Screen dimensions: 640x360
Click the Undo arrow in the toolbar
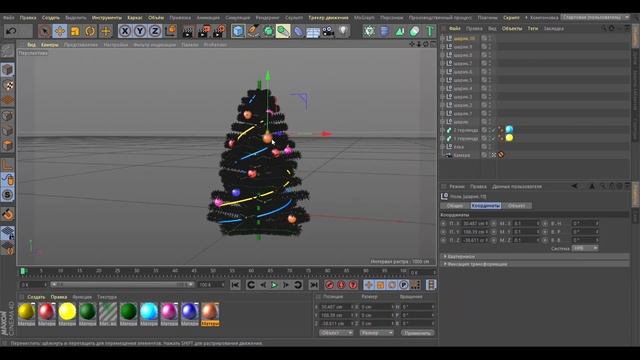tap(11, 31)
